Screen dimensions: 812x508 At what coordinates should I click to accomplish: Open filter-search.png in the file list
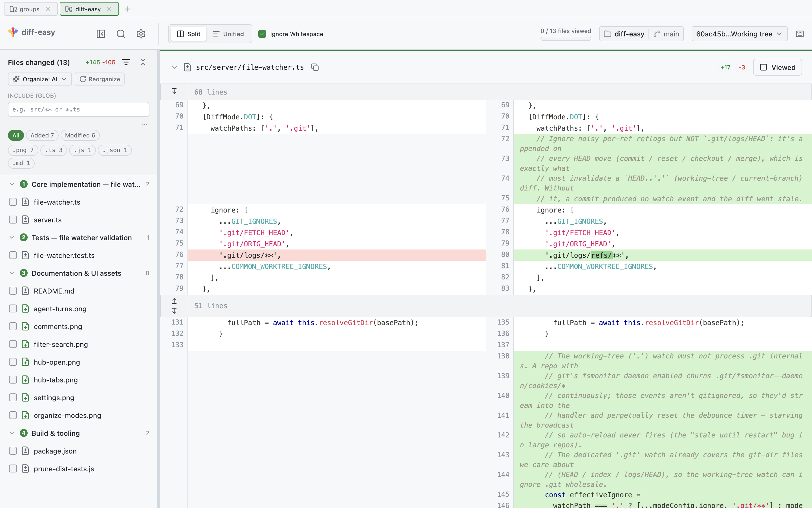coord(61,344)
